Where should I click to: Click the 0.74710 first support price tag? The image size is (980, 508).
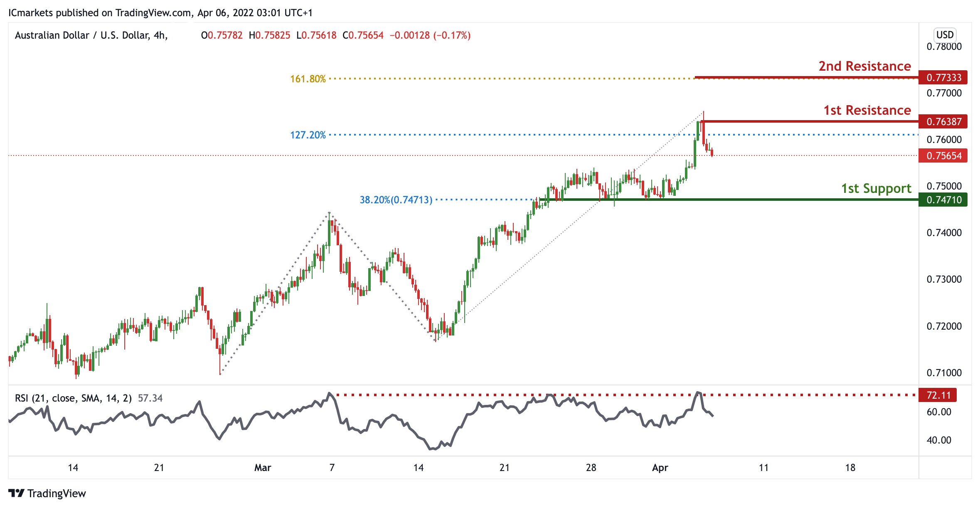[x=943, y=200]
